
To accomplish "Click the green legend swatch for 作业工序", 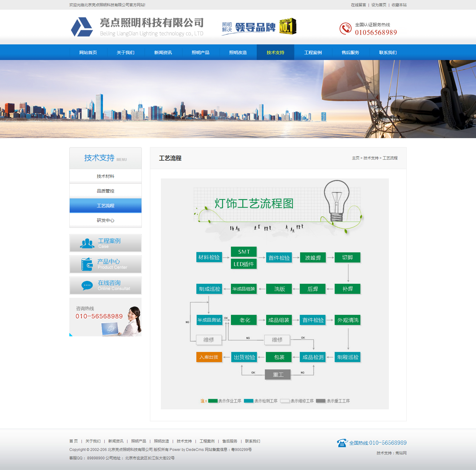I will 213,401.
